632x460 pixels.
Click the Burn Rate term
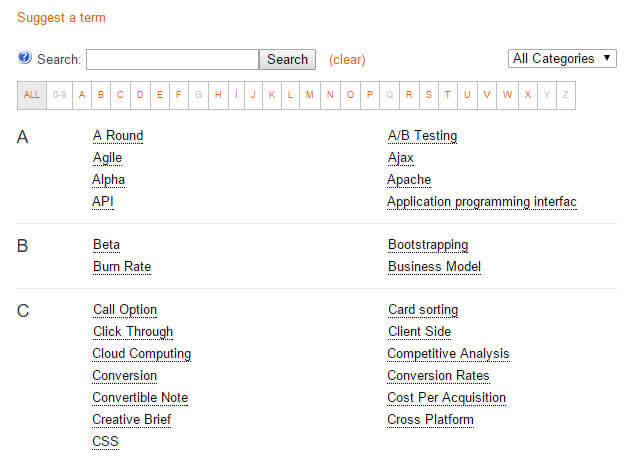pyautogui.click(x=122, y=267)
